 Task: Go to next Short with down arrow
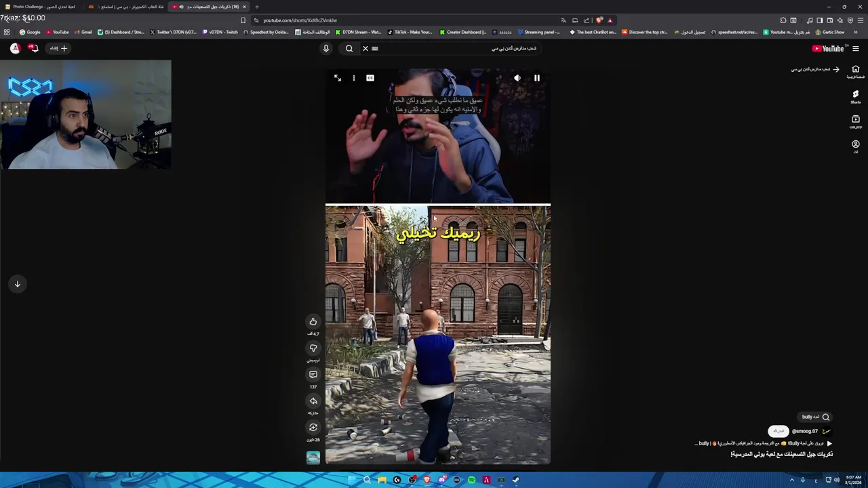[18, 284]
